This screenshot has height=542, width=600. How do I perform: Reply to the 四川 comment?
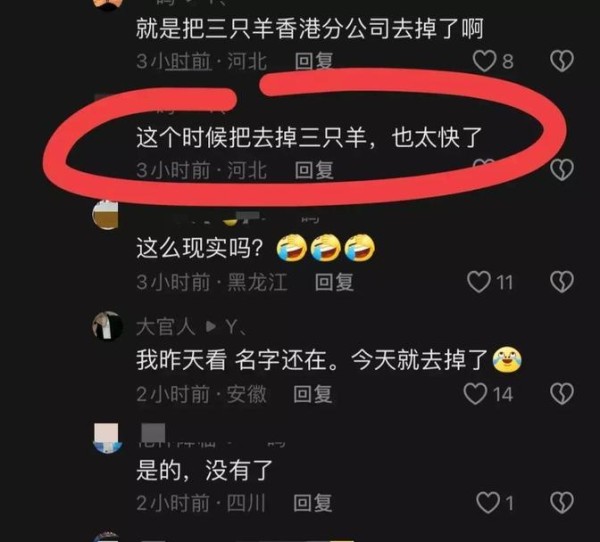(x=312, y=503)
